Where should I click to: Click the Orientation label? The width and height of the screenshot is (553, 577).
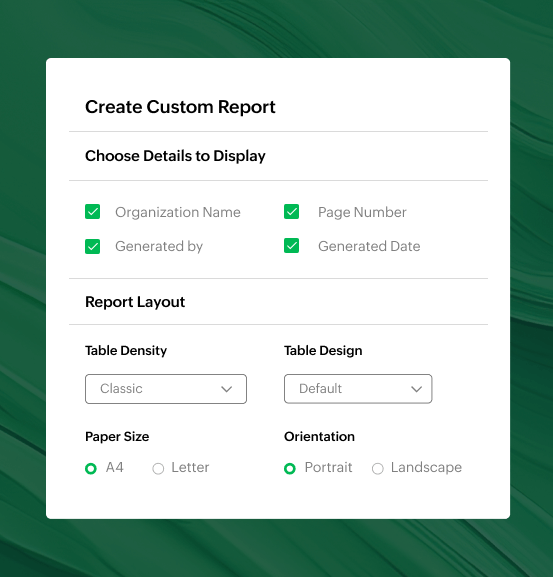319,436
